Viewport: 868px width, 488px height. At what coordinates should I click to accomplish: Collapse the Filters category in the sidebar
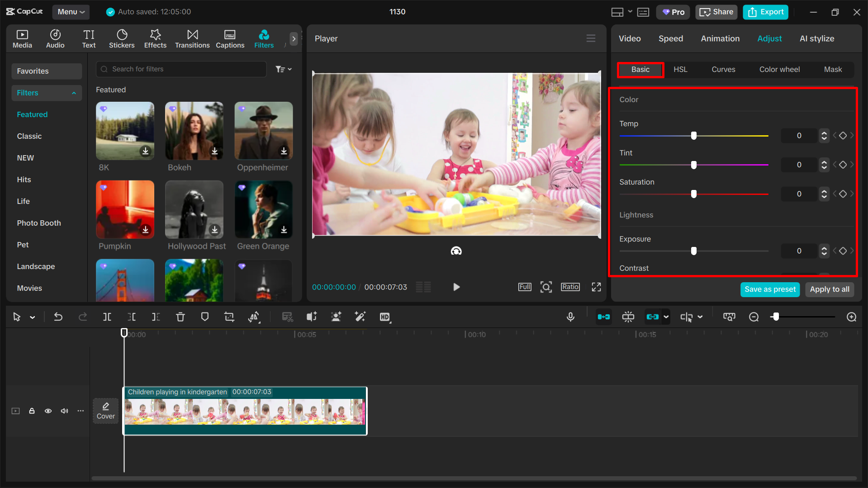point(74,93)
